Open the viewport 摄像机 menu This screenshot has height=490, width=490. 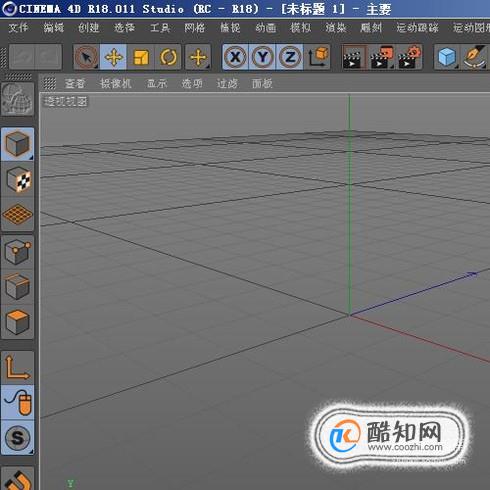point(116,83)
